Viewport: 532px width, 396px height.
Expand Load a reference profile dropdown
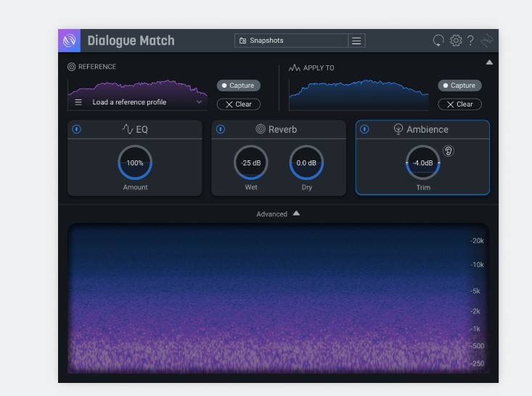tap(138, 102)
